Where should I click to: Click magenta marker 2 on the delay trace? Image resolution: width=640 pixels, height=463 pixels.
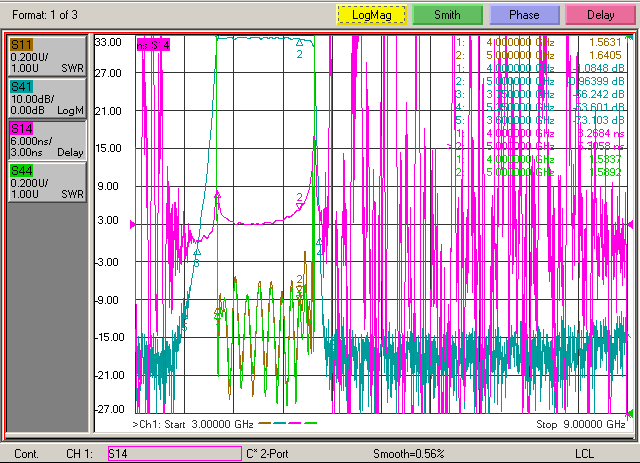coord(299,207)
